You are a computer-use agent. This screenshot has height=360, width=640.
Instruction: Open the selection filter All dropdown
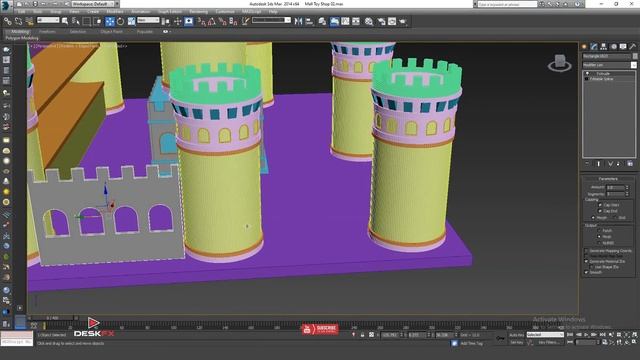48,20
